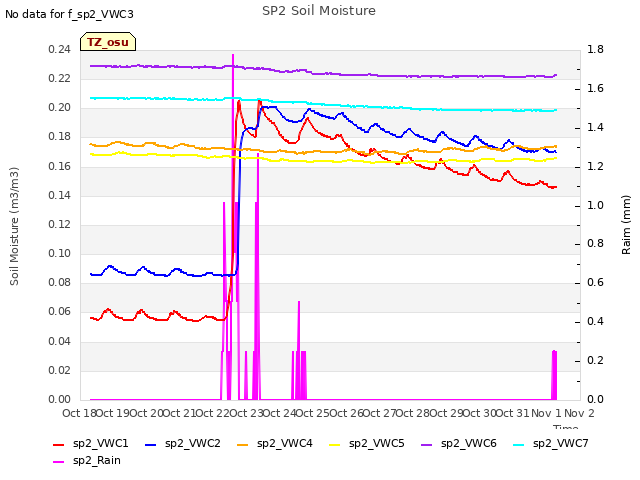
Task: Select the sp2_VWC4 legend entry
Action: tap(275, 444)
